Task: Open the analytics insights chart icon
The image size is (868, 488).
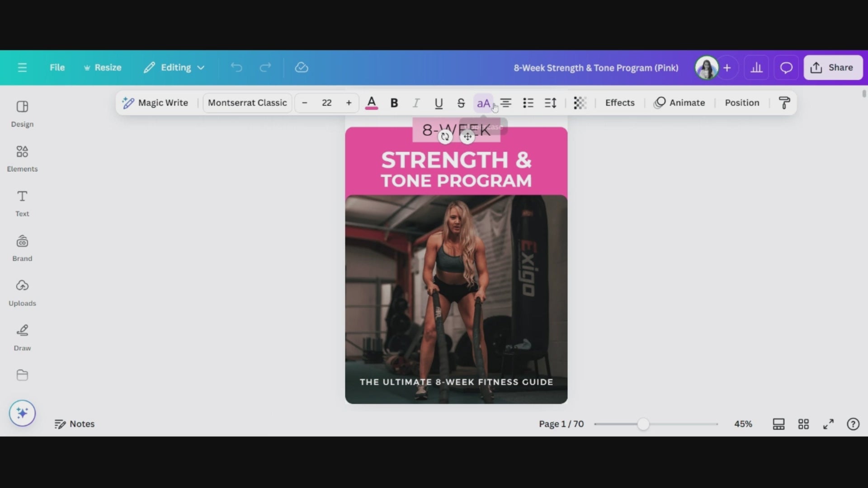Action: pos(756,68)
